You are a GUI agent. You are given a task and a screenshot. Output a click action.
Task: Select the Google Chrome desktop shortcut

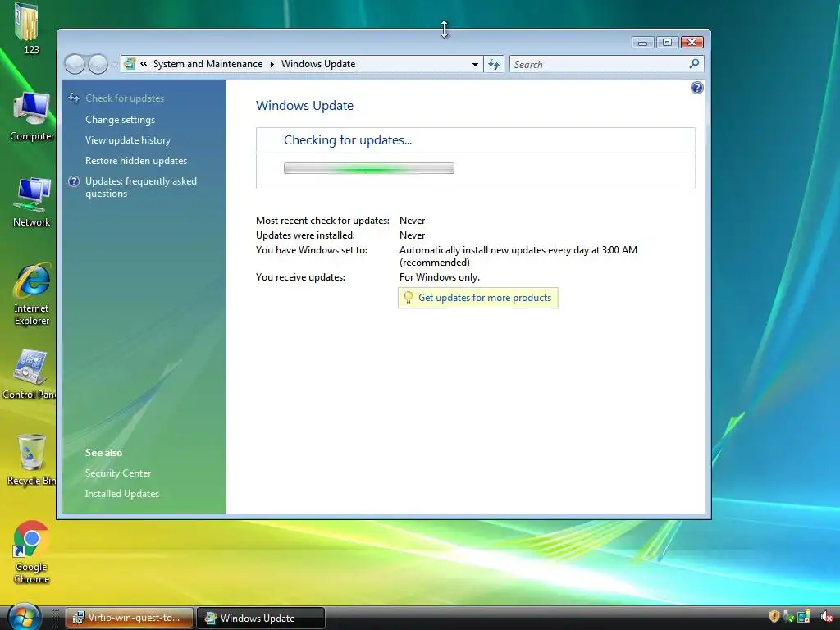pyautogui.click(x=32, y=552)
